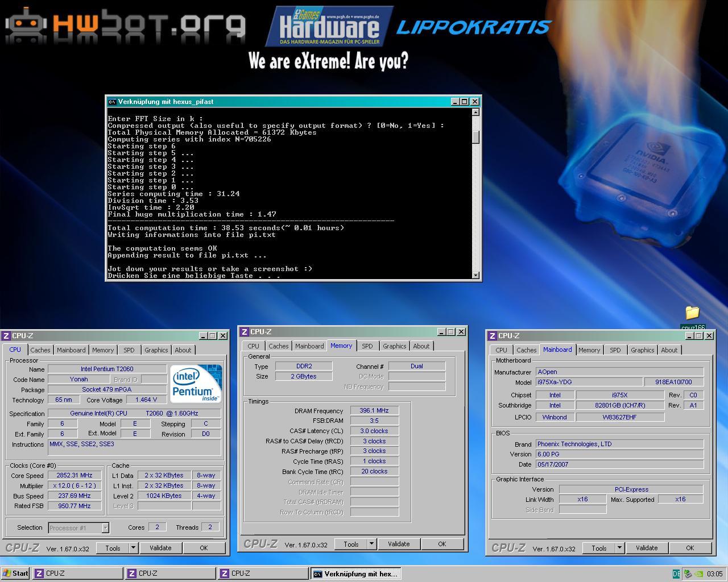Expand the Tools dropdown arrow in the CPU-Z Processor window
Viewport: 728px width, 582px height.
(x=134, y=548)
